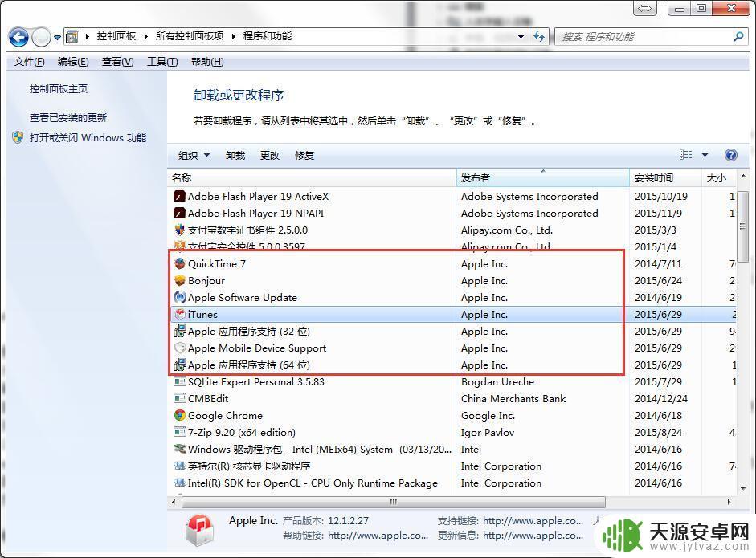
Task: Click the CMBEdit icon
Action: click(x=179, y=398)
